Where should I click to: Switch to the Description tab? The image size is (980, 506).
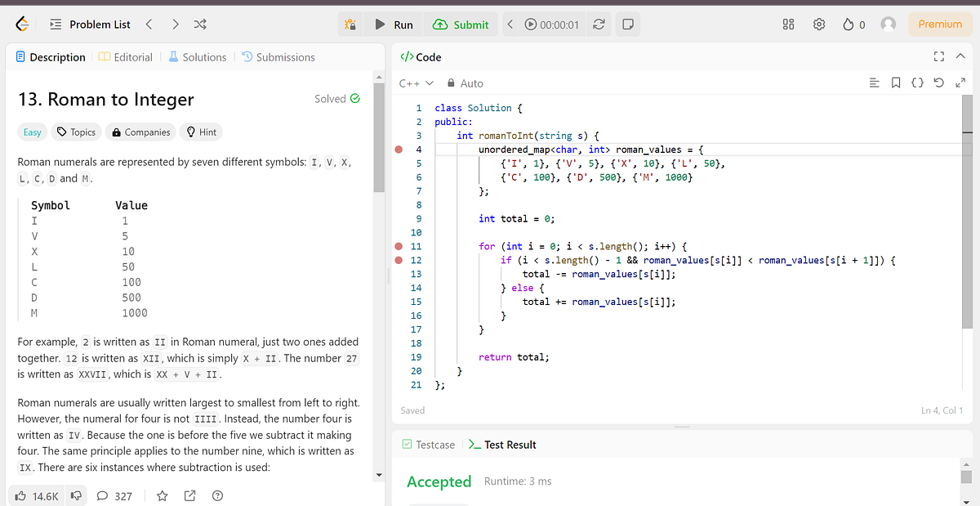tap(51, 57)
